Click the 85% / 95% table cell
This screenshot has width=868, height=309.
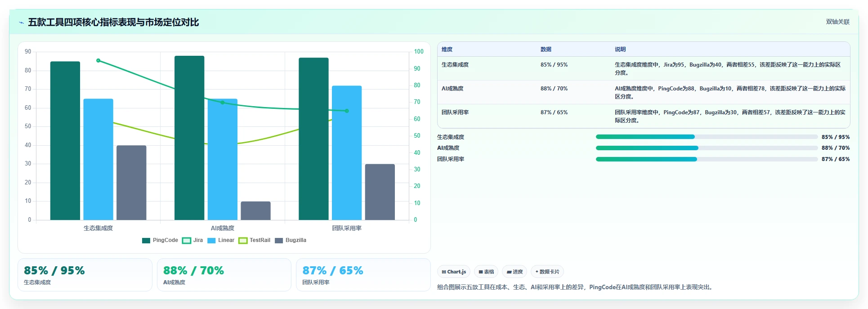[554, 65]
